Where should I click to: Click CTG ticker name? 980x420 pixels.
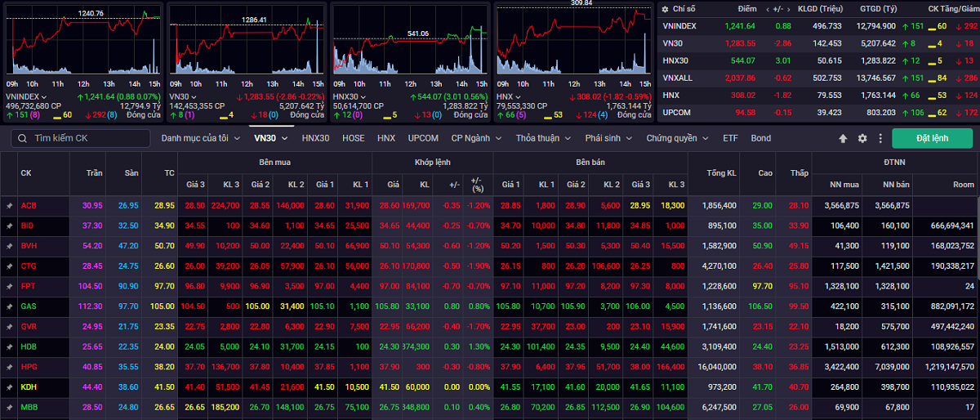pyautogui.click(x=29, y=266)
